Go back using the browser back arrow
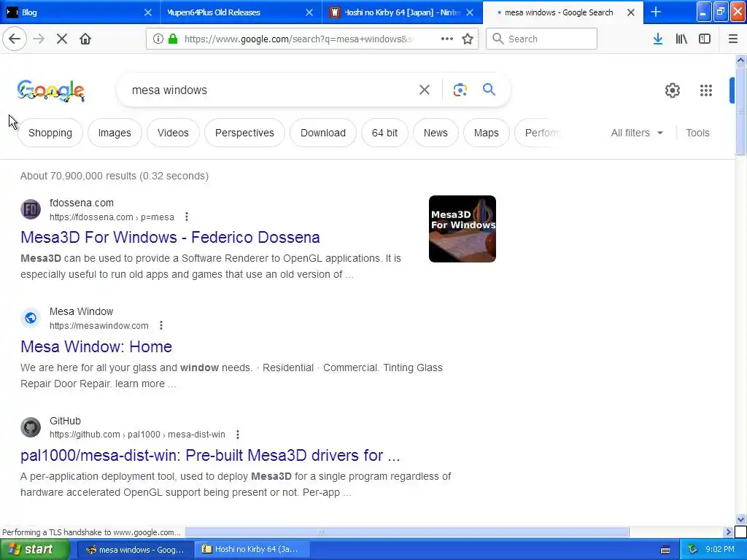 pyautogui.click(x=15, y=39)
